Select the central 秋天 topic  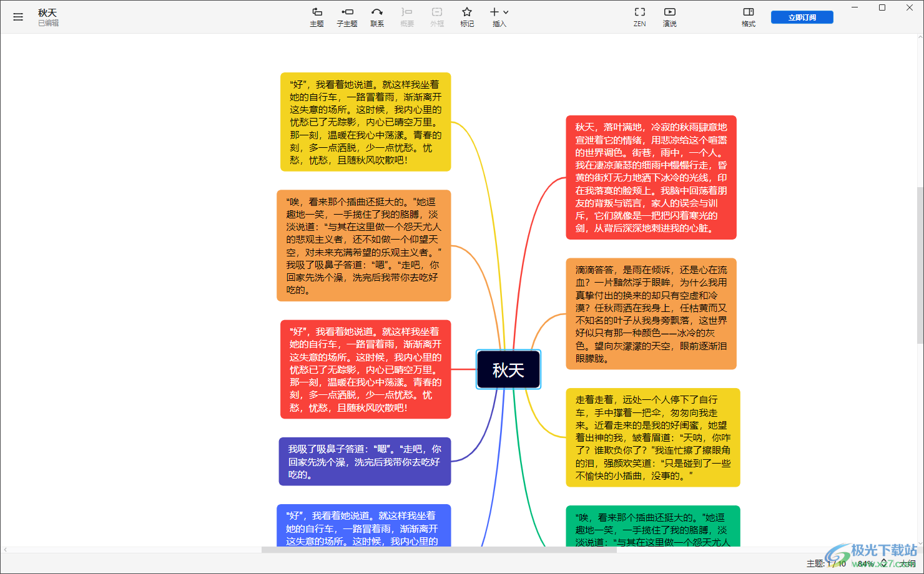coord(508,370)
